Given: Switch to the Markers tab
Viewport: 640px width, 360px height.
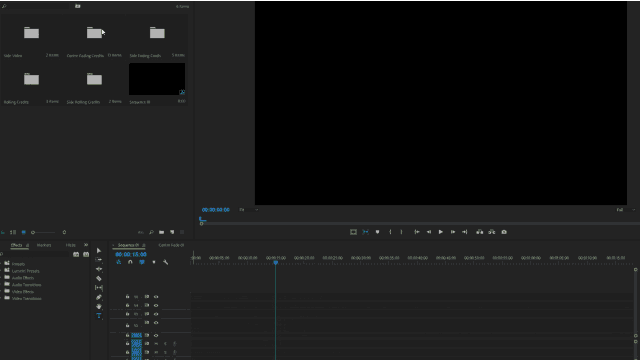Looking at the screenshot, I should pos(44,245).
